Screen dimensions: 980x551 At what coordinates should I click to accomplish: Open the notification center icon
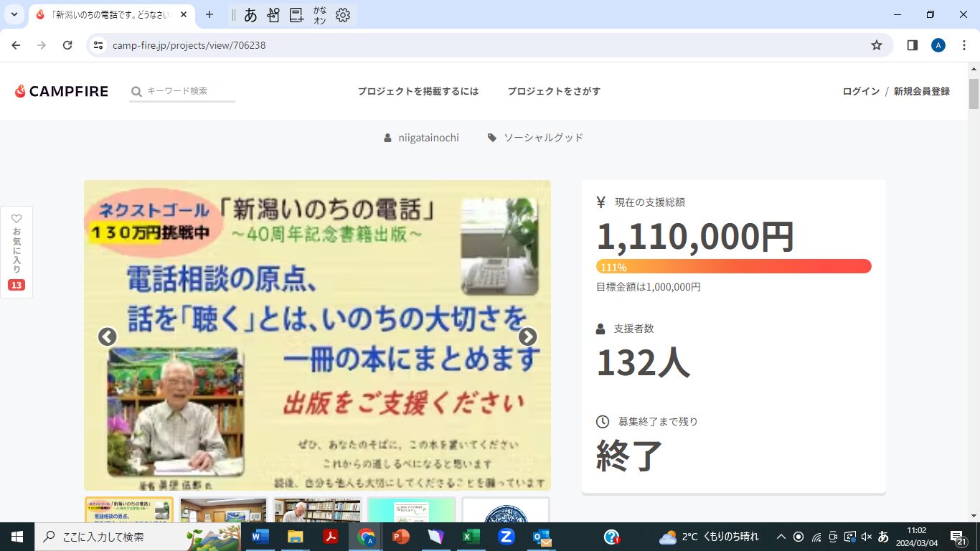pos(958,537)
